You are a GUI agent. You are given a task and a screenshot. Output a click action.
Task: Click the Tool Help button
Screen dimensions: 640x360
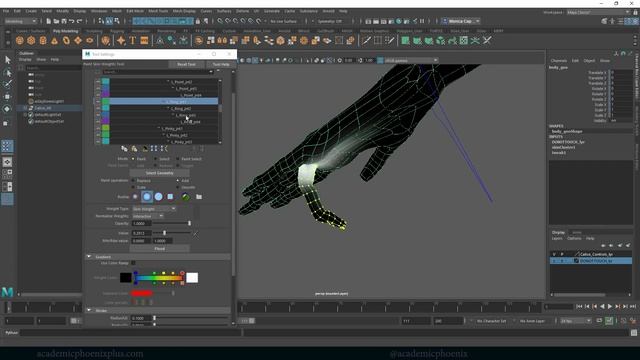pos(221,64)
